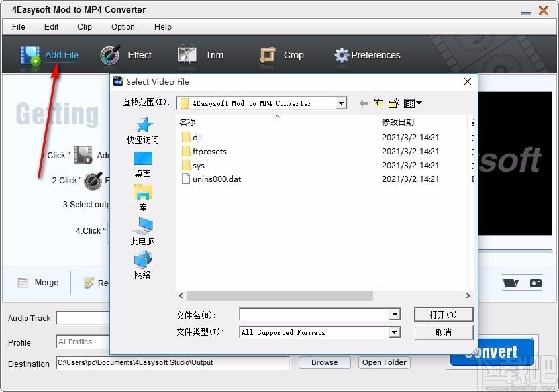Select the ffpresets folder
The height and width of the screenshot is (392, 559).
[x=204, y=152]
